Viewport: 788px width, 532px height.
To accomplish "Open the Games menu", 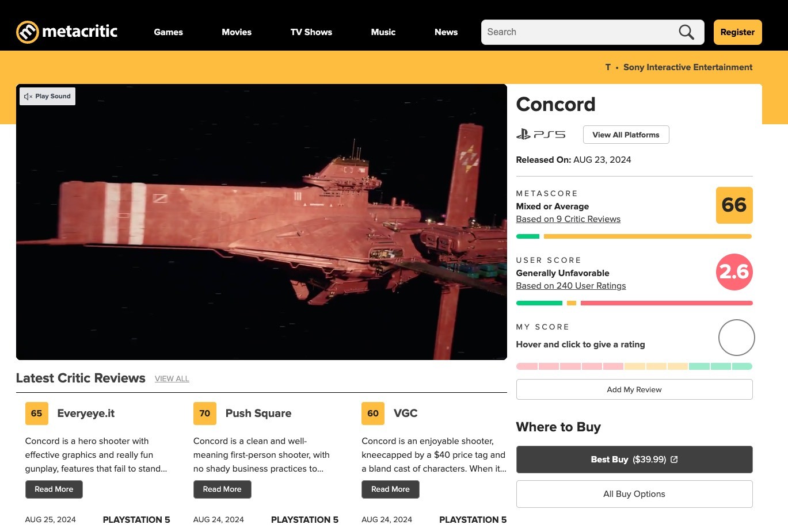I will tap(168, 32).
